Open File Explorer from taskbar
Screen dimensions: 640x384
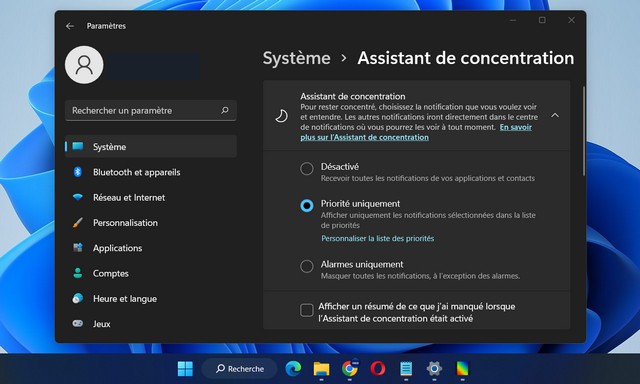[x=321, y=369]
